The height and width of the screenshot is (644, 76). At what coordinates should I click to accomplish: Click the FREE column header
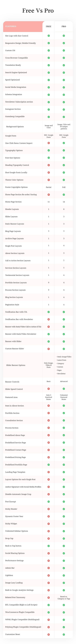click(48, 26)
